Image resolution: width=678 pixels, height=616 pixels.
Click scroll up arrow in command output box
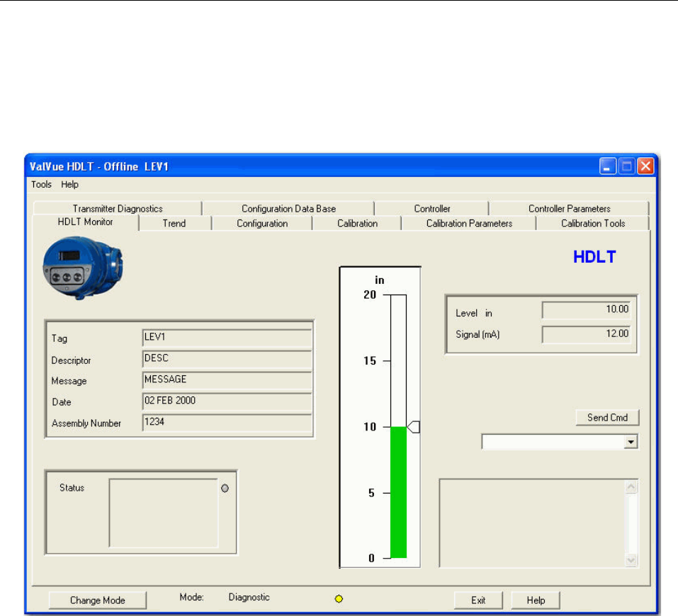click(x=631, y=486)
